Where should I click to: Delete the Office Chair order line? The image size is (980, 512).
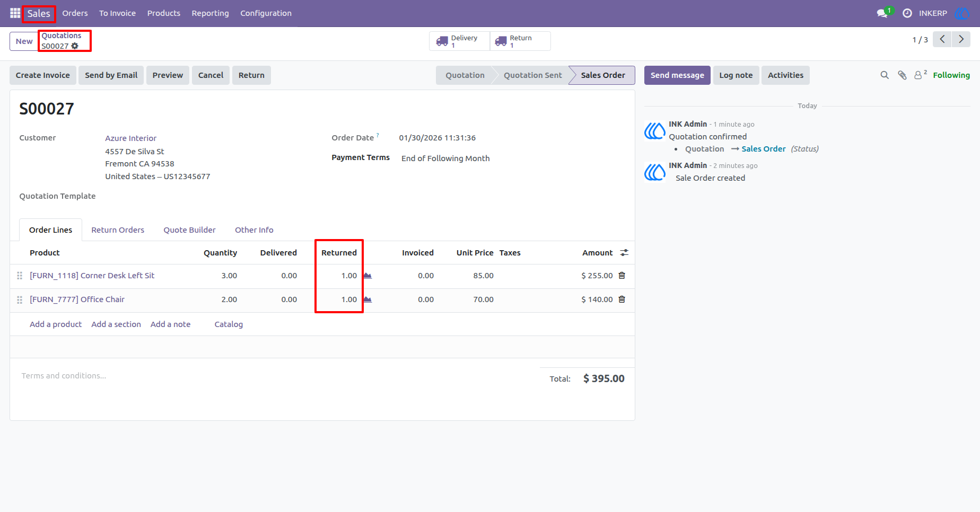pyautogui.click(x=622, y=299)
